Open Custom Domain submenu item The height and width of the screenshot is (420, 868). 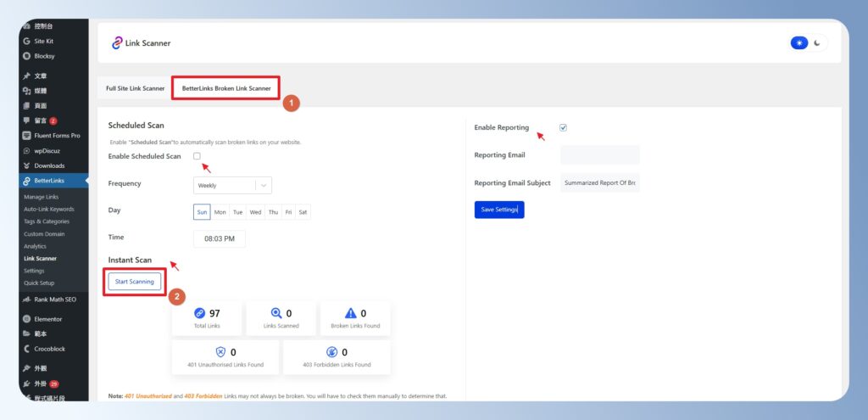44,234
